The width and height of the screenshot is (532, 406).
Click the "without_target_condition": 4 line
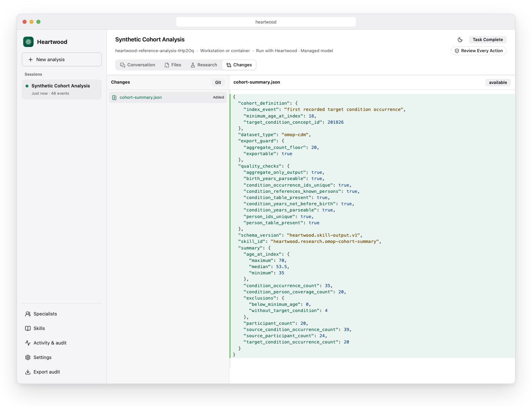[x=288, y=311]
